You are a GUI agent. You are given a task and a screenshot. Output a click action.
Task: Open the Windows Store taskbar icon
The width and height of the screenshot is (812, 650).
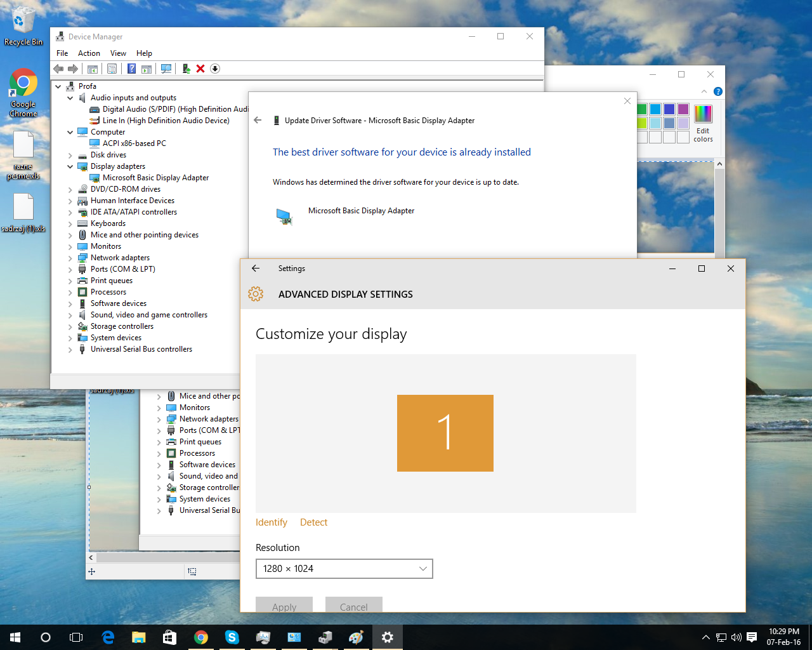click(x=169, y=637)
